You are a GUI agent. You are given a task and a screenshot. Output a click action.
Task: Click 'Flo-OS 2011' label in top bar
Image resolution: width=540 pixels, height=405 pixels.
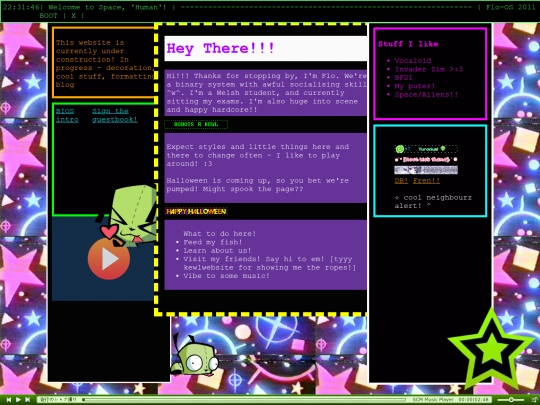[511, 7]
